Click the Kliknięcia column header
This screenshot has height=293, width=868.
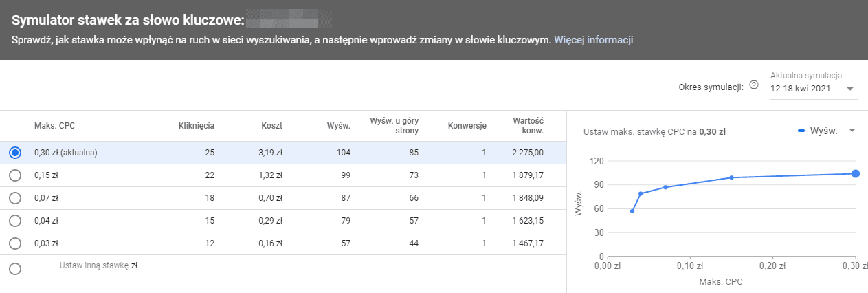[x=197, y=126]
